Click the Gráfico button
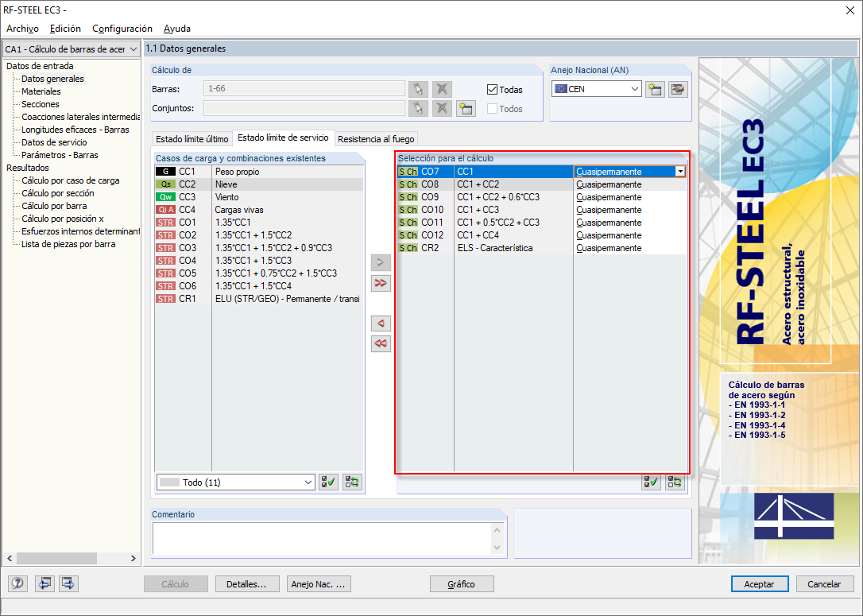This screenshot has height=616, width=863. coord(462,584)
